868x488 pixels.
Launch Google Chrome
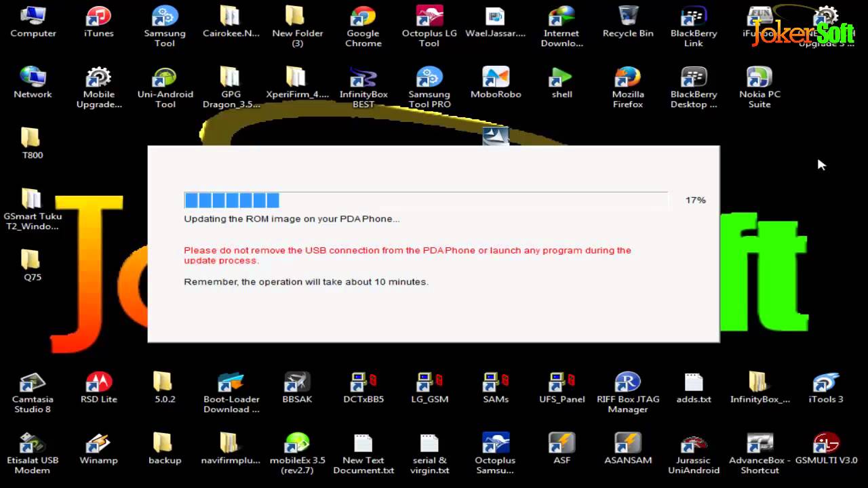coord(363,26)
